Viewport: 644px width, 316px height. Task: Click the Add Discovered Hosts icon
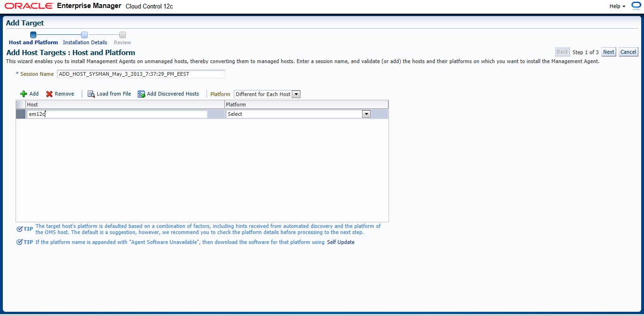pos(141,94)
